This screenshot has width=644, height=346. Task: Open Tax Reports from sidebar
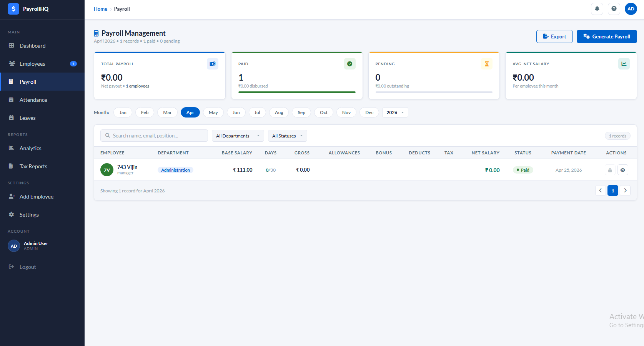click(x=33, y=166)
